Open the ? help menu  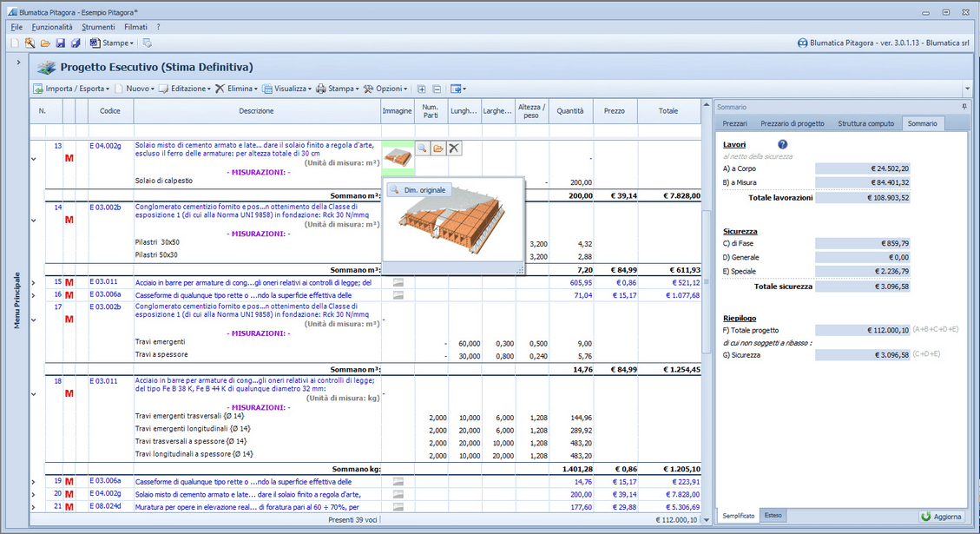158,27
